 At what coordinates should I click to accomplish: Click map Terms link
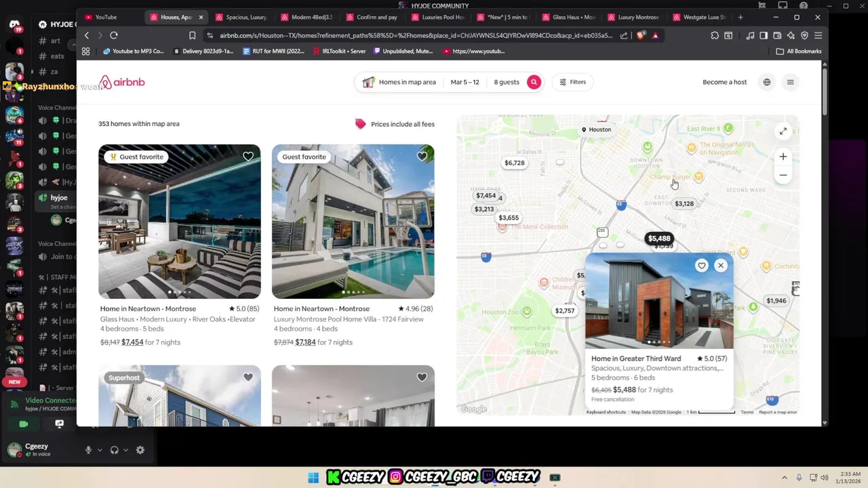747,412
